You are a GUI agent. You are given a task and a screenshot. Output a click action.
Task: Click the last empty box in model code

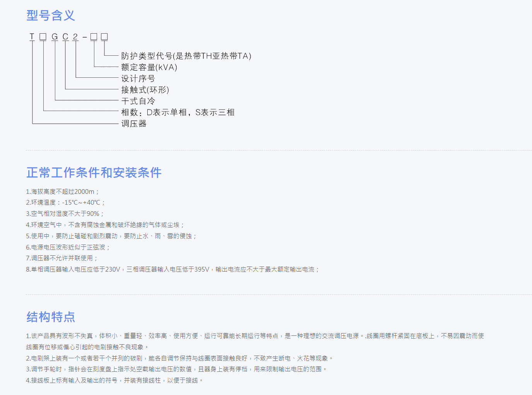(x=104, y=37)
